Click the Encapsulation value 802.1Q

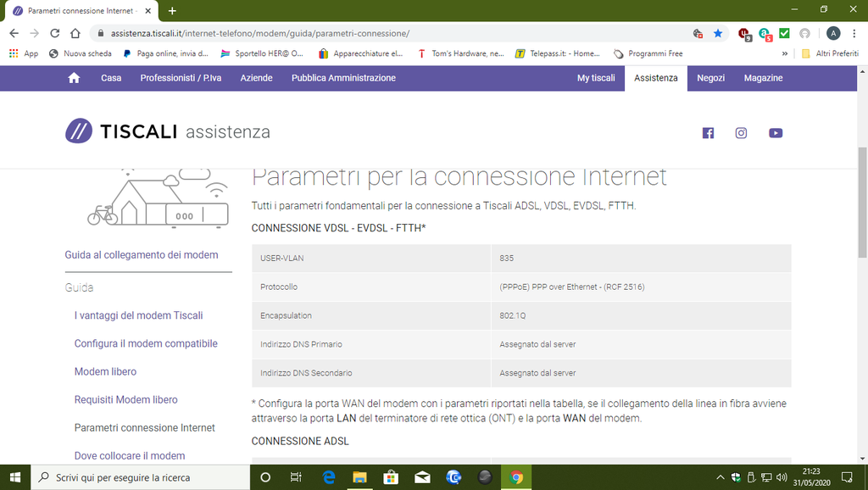pos(513,315)
